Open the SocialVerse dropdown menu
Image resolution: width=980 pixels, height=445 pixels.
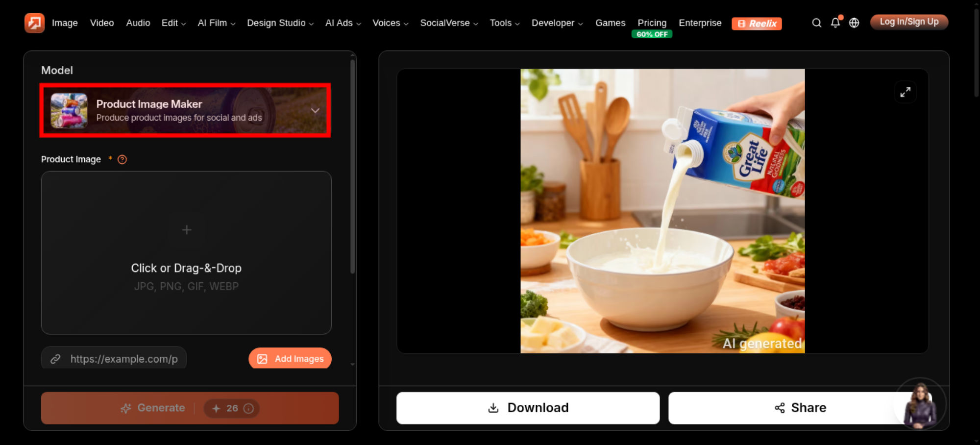449,23
